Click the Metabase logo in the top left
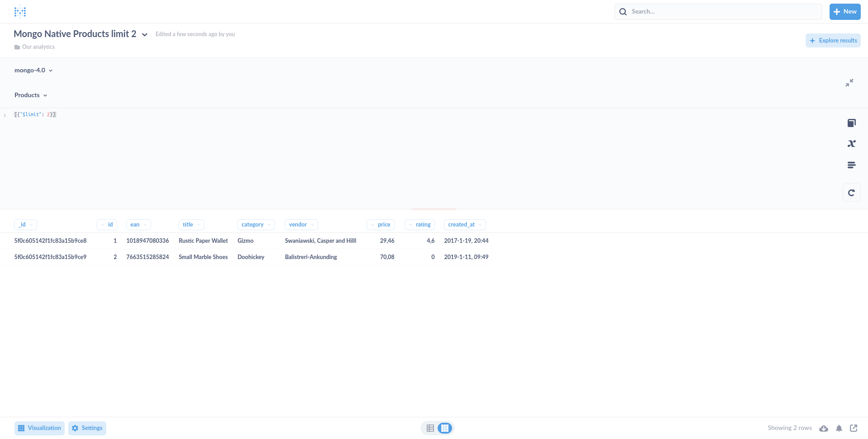The image size is (868, 439). 20,11
